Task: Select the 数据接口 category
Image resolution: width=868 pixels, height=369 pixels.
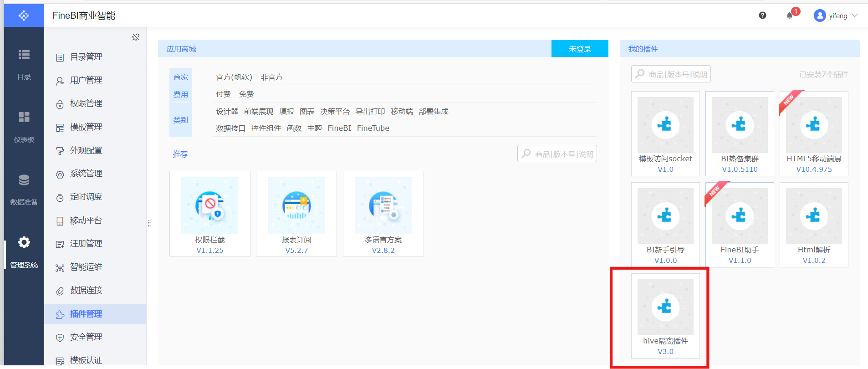Action: click(x=230, y=128)
